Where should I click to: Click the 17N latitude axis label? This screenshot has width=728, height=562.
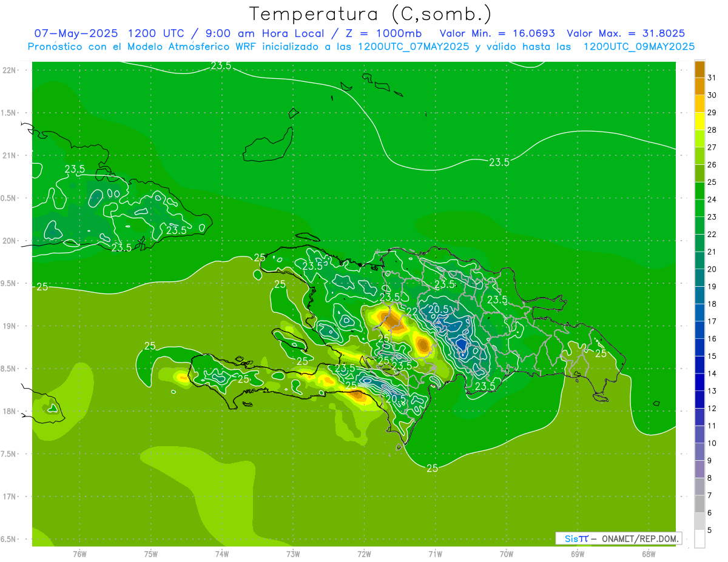click(x=10, y=497)
